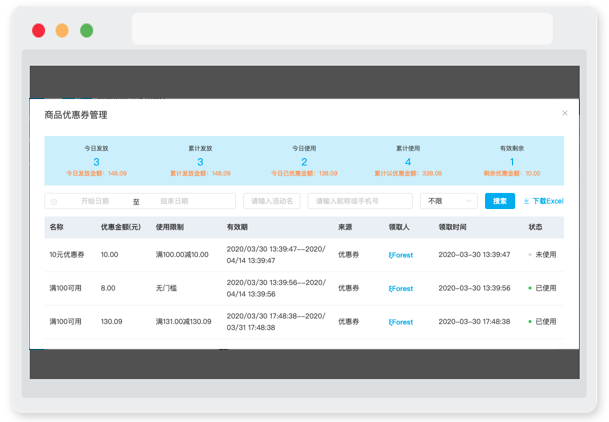Click the validity period ending 04/14 13:39:47
The image size is (609, 422).
click(x=276, y=255)
